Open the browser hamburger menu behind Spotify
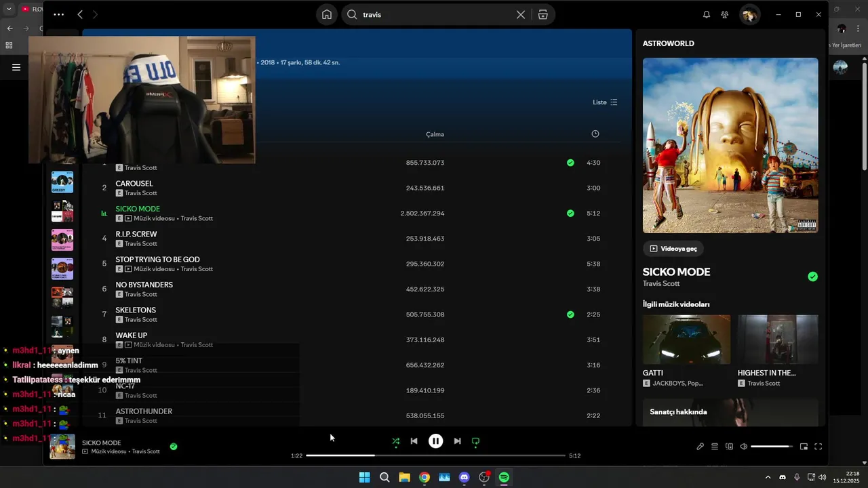This screenshot has height=488, width=868. (x=16, y=67)
